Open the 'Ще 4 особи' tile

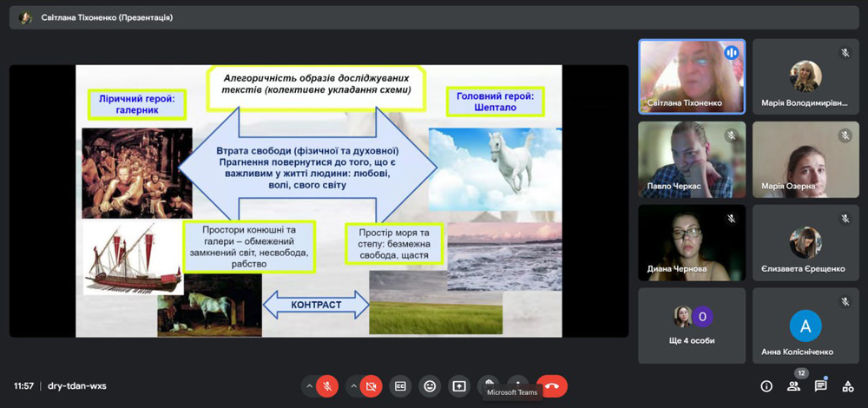pyautogui.click(x=691, y=325)
